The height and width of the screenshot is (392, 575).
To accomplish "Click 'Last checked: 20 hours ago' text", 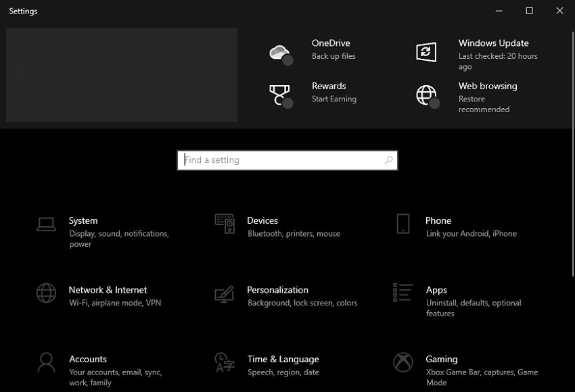I will 498,62.
